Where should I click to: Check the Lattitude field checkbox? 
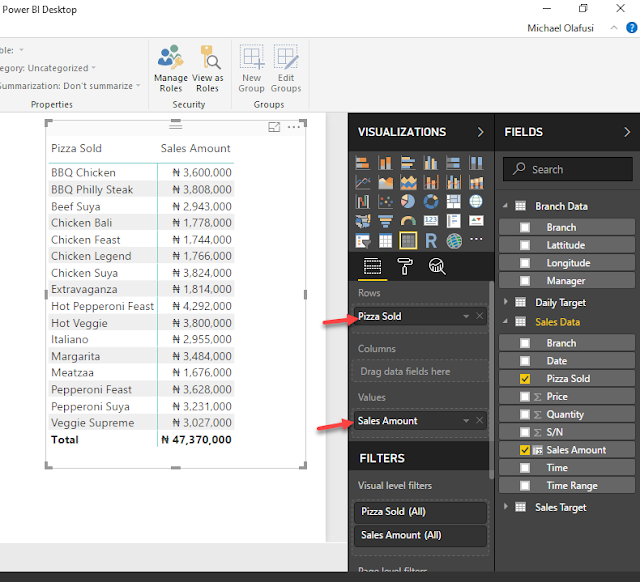[x=525, y=245]
